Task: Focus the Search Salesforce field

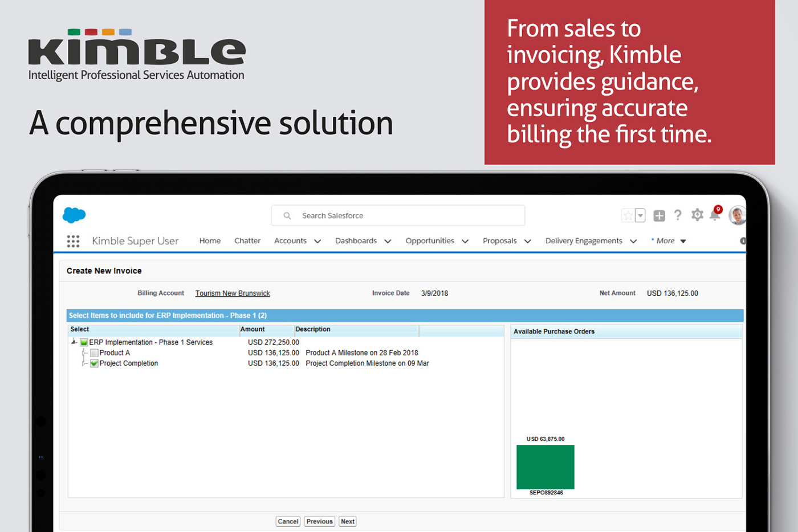Action: [398, 215]
